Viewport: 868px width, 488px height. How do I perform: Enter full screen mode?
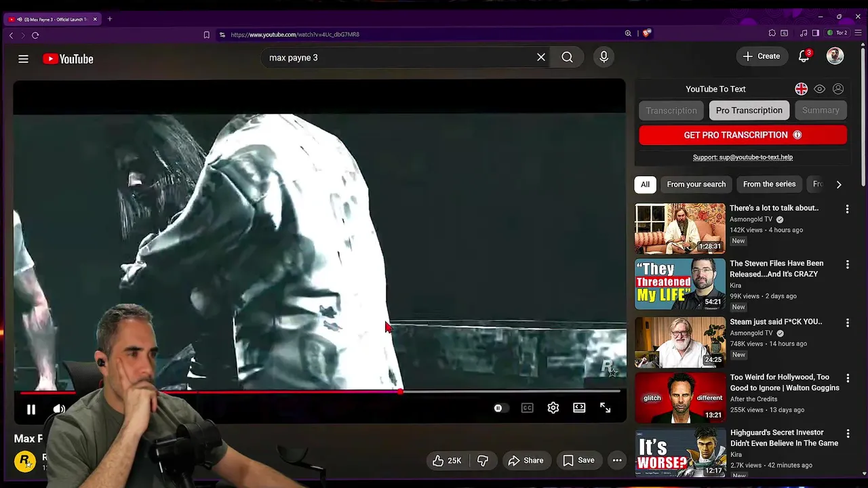(606, 408)
